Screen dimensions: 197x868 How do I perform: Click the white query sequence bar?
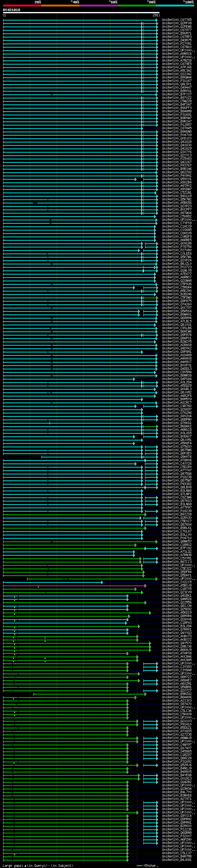click(81, 12)
